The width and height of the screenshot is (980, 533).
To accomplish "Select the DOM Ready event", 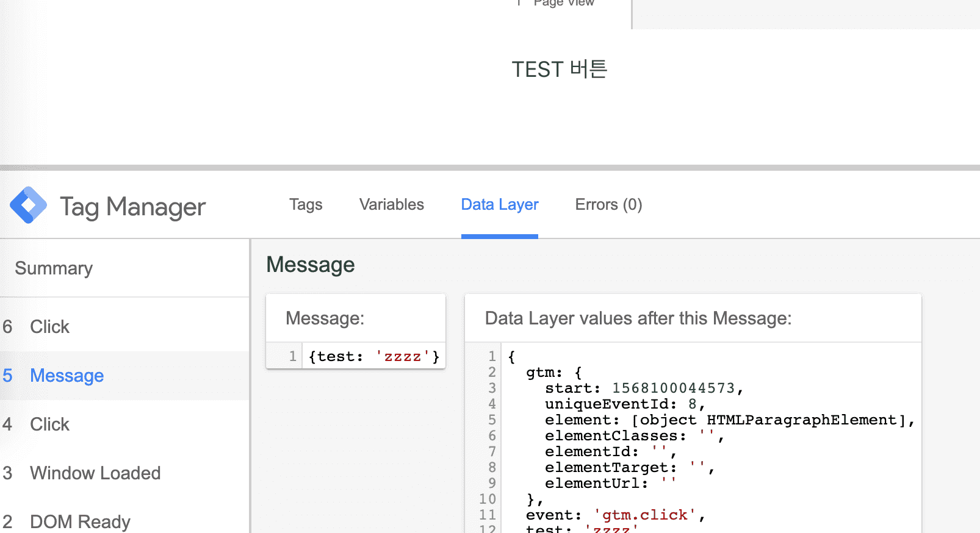I will pyautogui.click(x=80, y=521).
